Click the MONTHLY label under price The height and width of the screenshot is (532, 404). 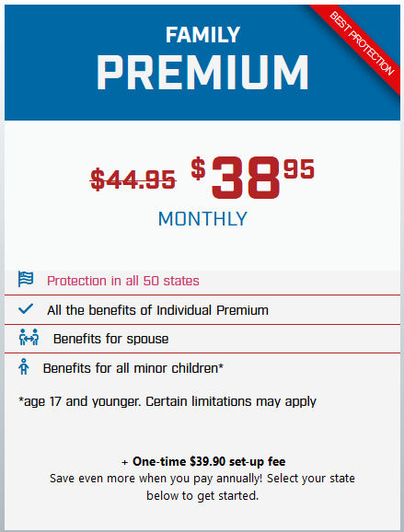point(202,219)
